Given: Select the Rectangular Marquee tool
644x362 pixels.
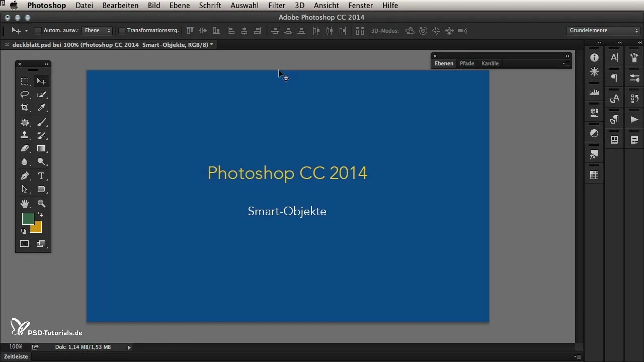Looking at the screenshot, I should click(x=24, y=81).
